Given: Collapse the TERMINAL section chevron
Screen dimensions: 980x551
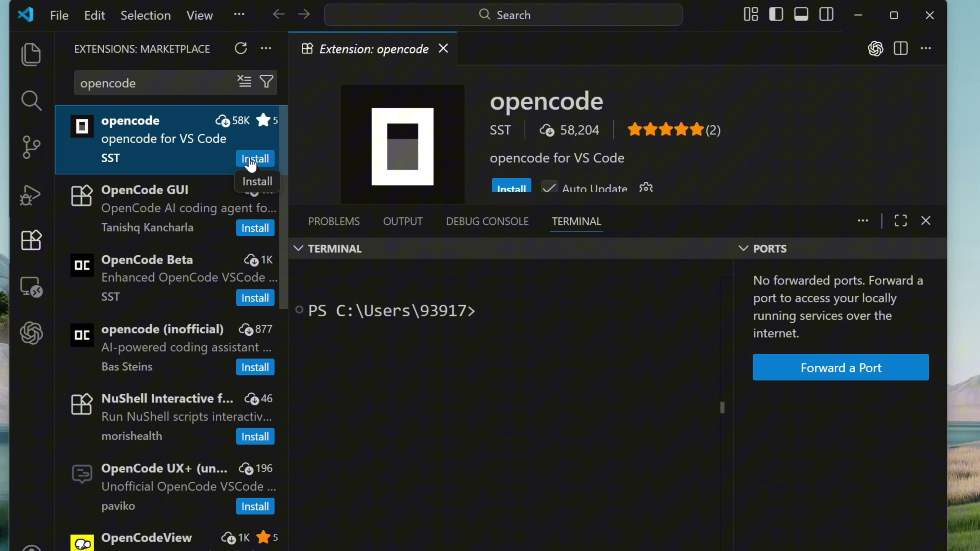Looking at the screenshot, I should tap(299, 248).
